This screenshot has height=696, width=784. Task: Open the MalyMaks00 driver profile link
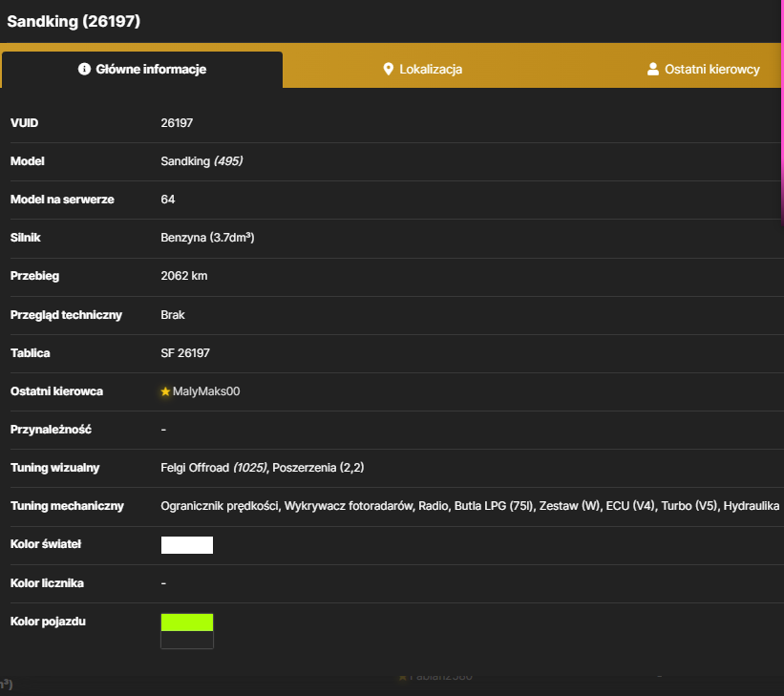point(206,391)
